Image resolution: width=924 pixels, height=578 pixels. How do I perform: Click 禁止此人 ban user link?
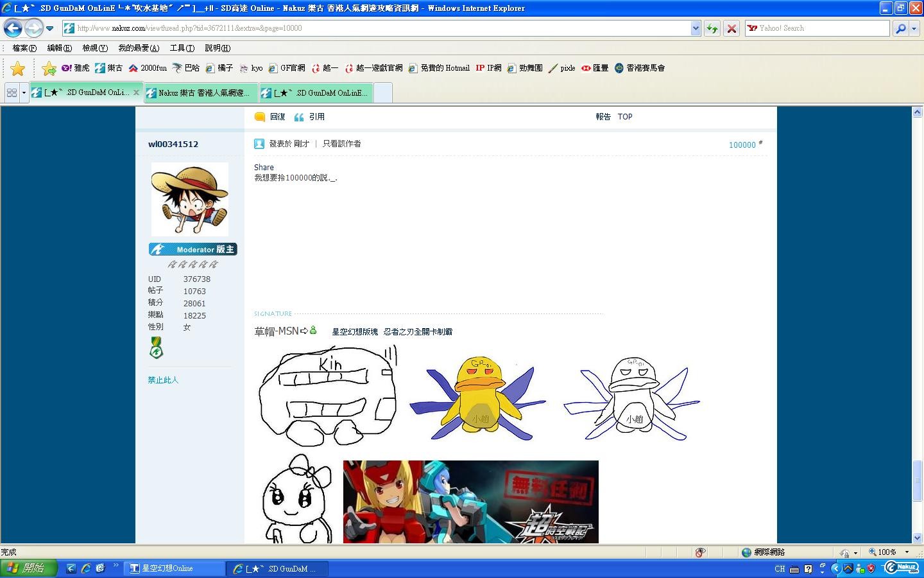(163, 380)
